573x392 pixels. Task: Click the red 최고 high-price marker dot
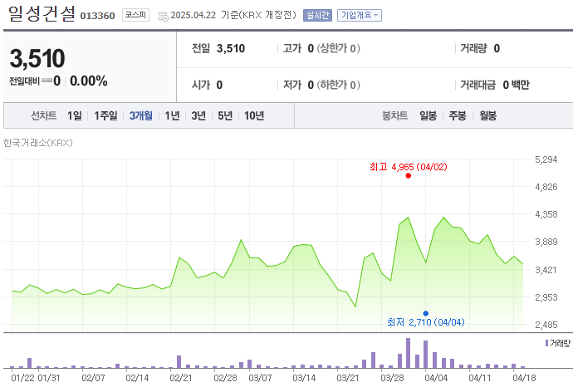(409, 176)
